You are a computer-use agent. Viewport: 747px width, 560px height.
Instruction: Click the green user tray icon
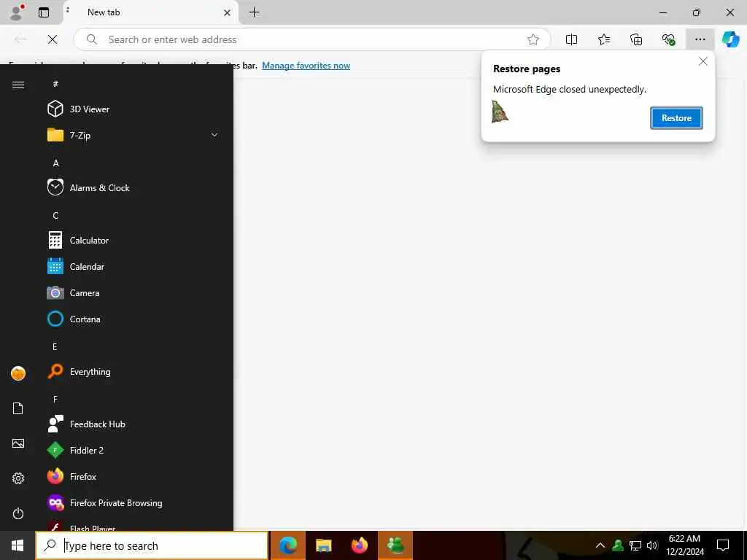pyautogui.click(x=618, y=545)
